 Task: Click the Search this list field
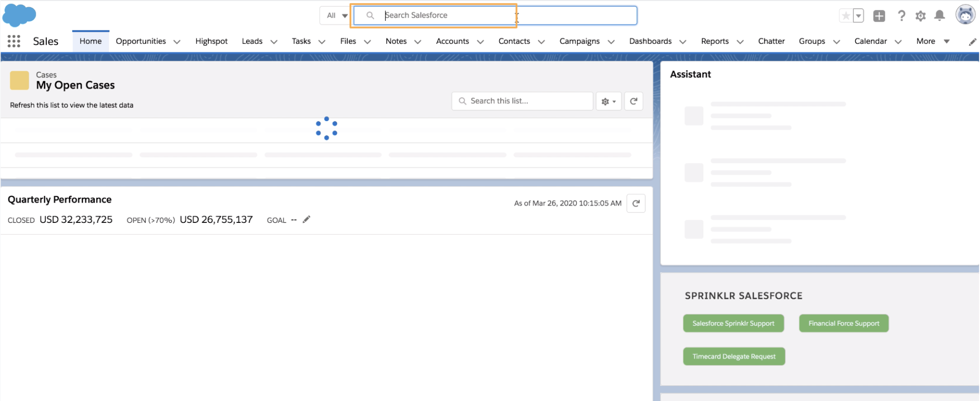tap(523, 101)
